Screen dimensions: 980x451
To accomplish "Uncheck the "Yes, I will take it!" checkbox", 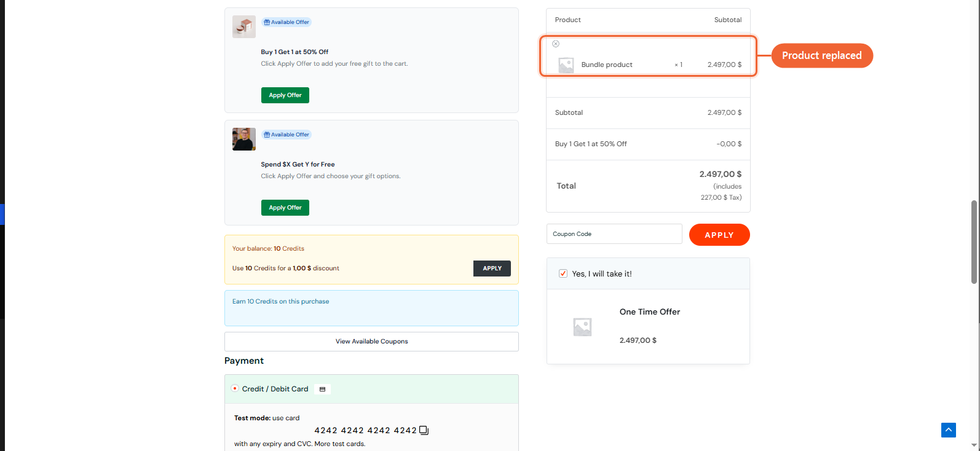I will [x=563, y=273].
